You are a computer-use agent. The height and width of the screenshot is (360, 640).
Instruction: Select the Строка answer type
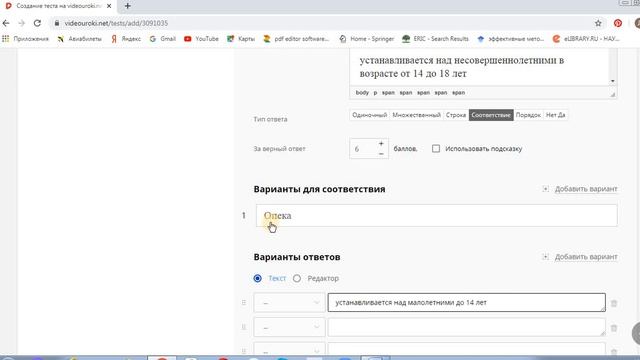(x=456, y=115)
